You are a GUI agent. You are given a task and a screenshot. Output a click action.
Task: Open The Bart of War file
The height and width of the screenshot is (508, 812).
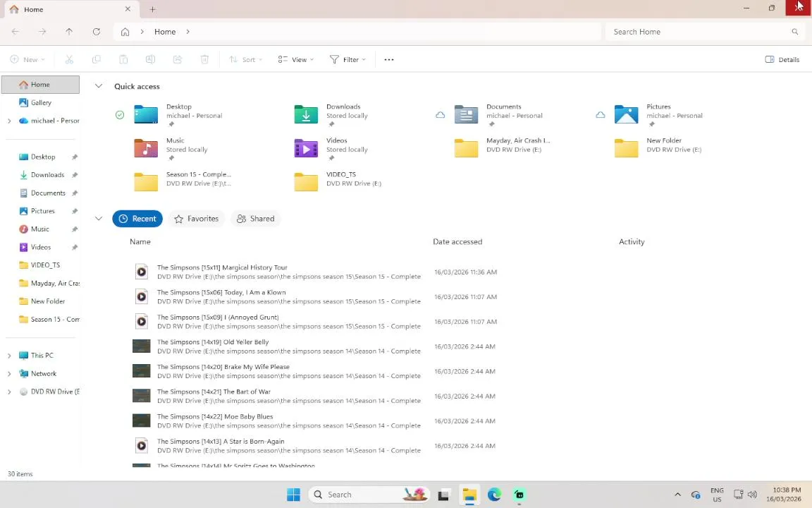pyautogui.click(x=277, y=396)
